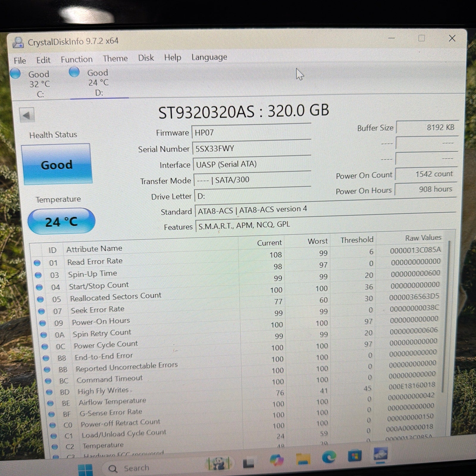Image resolution: width=476 pixels, height=476 pixels.
Task: Click the "Seek Error Rate" attribute name
Action: (x=98, y=310)
